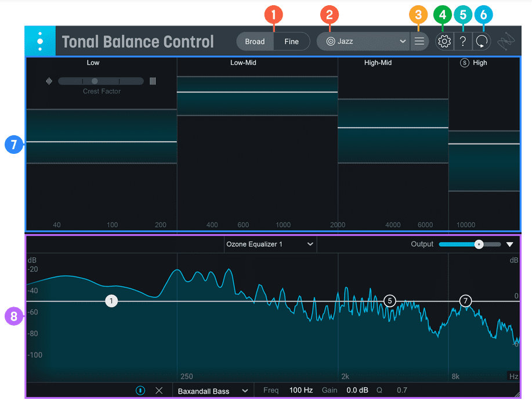The image size is (532, 407).
Task: Click the window resize grip corner
Action: click(517, 394)
